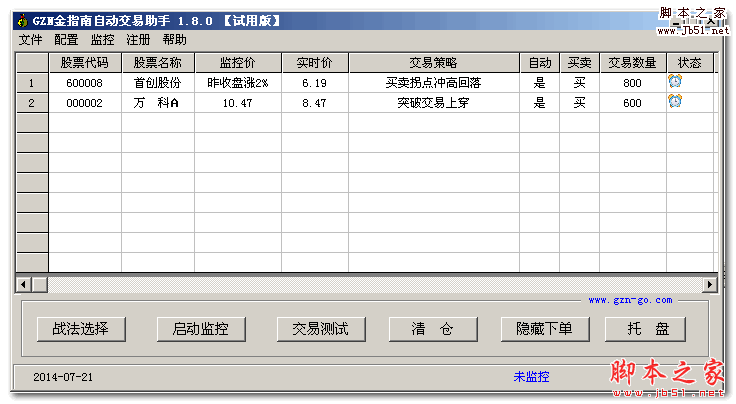Image resolution: width=736 pixels, height=404 pixels.
Task: Click the 清仓 button
Action: (x=433, y=329)
